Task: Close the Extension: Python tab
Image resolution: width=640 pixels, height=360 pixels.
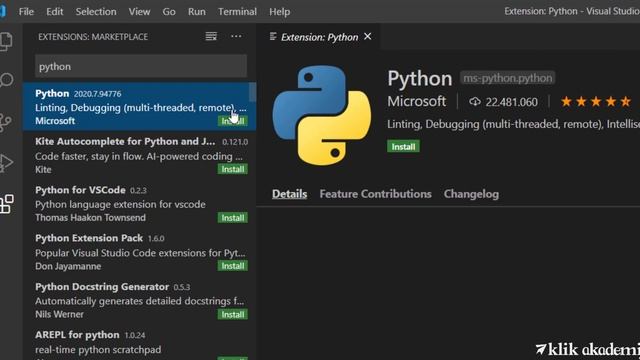Action: pyautogui.click(x=368, y=37)
